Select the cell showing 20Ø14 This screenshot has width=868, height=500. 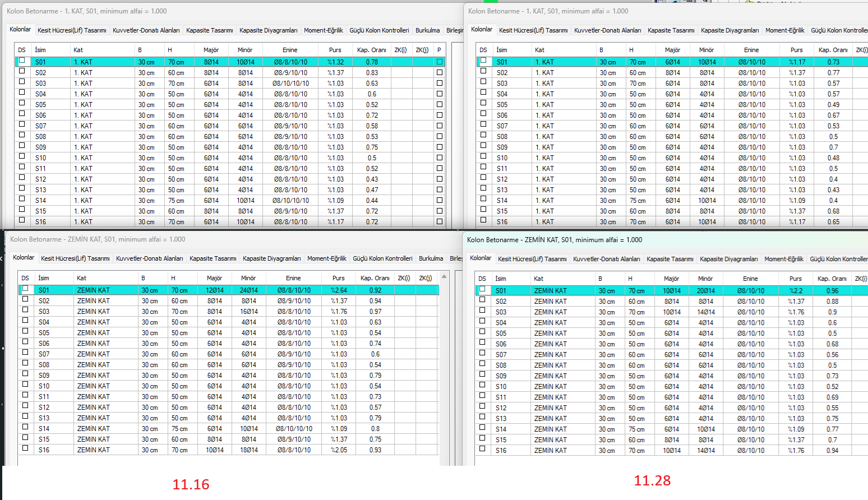[706, 291]
